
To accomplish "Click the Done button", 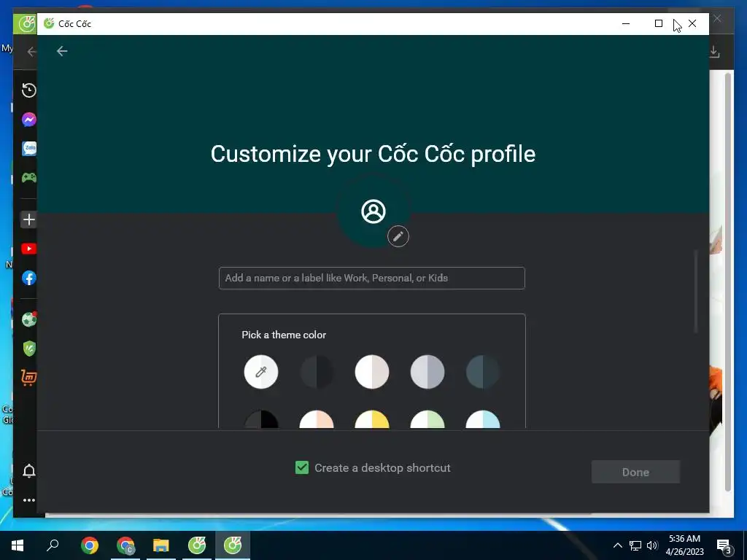I will [635, 472].
